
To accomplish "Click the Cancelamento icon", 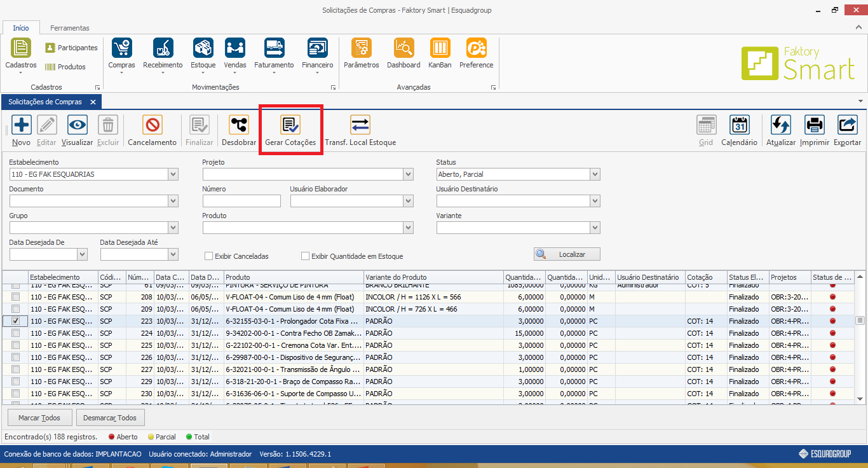I will coord(152,125).
